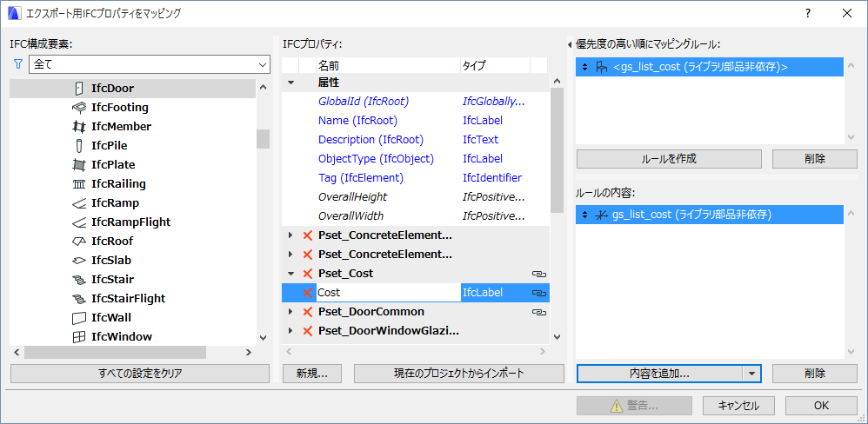
Task: Collapse the mapping rules panel using the triangle
Action: point(571,44)
